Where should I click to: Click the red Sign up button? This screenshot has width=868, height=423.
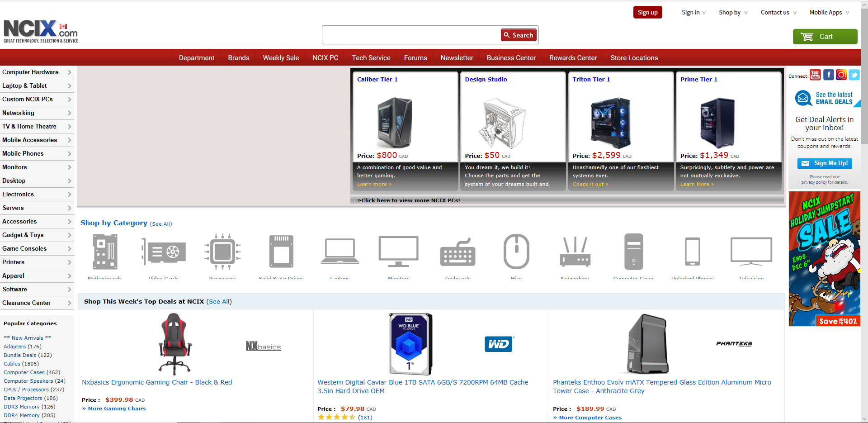647,12
